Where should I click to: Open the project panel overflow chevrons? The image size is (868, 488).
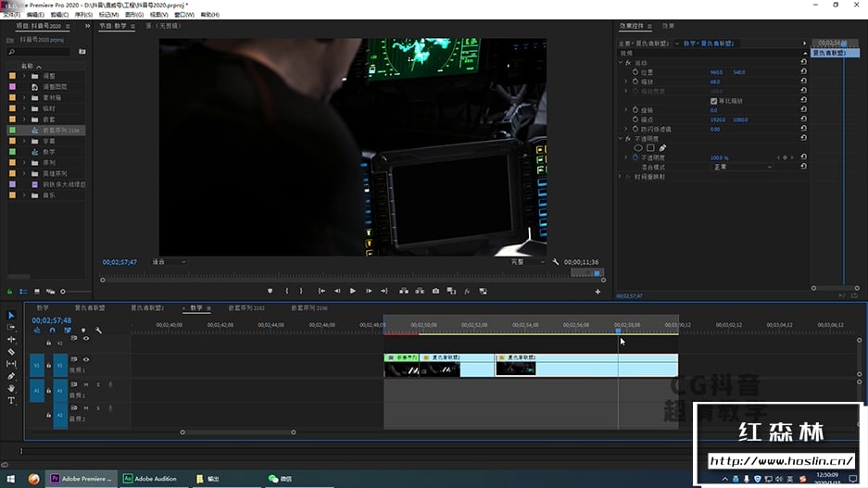click(x=87, y=26)
